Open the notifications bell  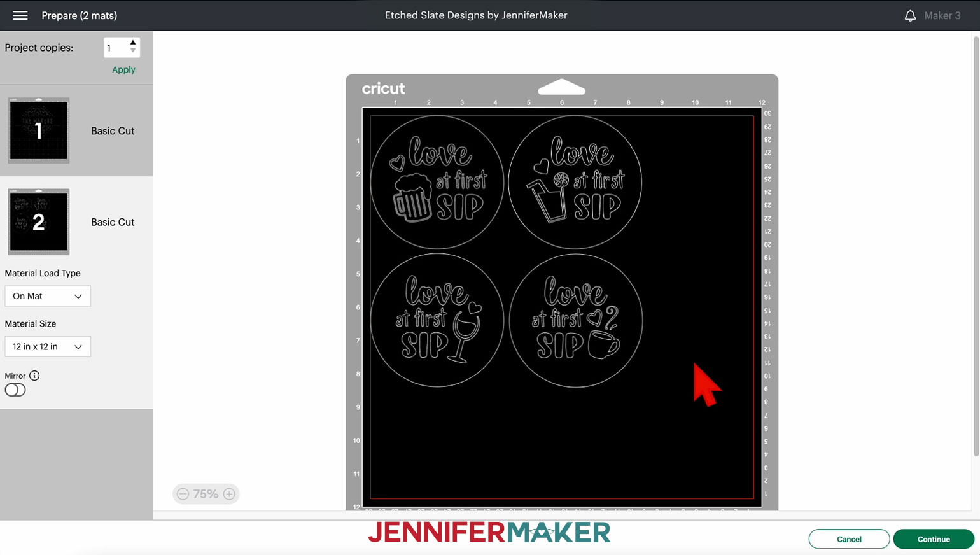click(x=910, y=15)
